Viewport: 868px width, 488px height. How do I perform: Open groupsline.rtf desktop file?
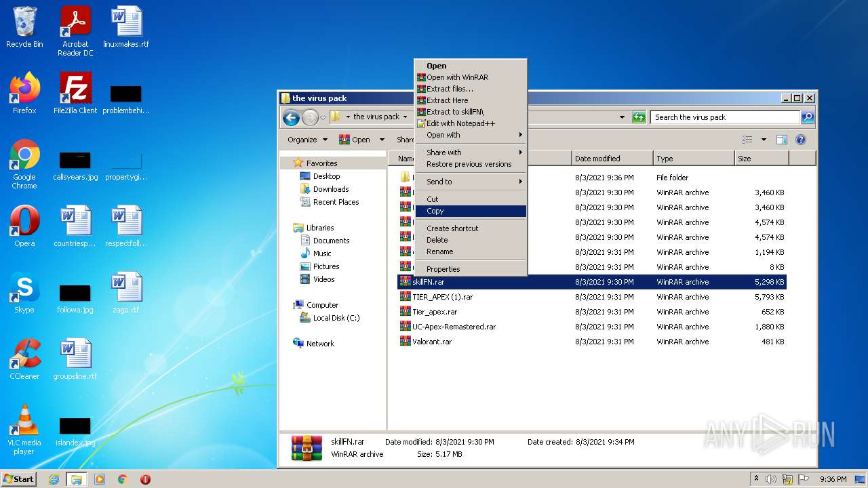tap(75, 359)
